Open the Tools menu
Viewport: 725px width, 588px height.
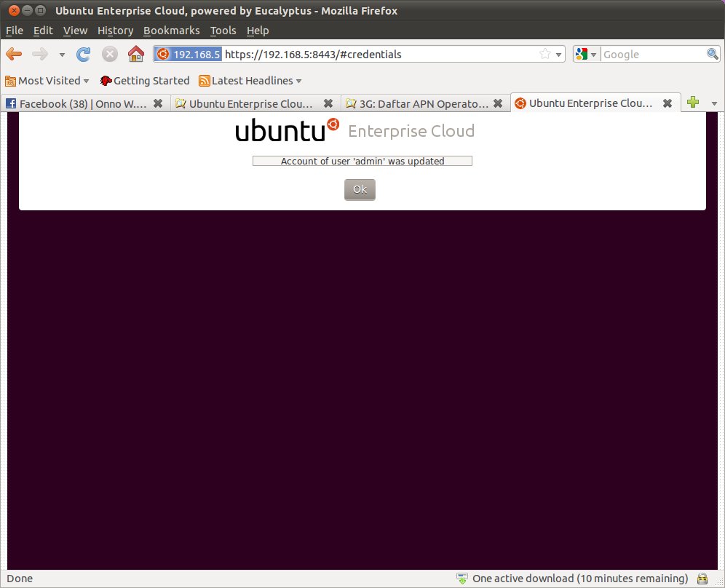point(223,31)
